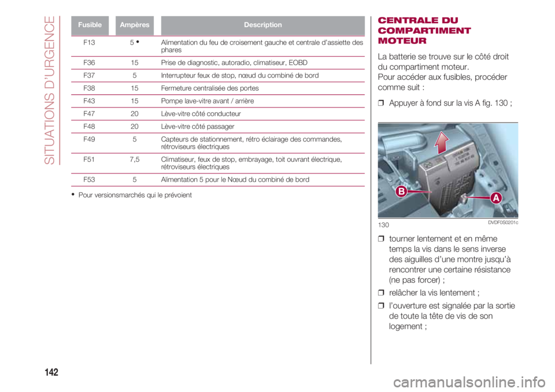Click the bullet box before 'l'ouverture est signalée'
This screenshot has height=392, width=555.
(x=381, y=306)
